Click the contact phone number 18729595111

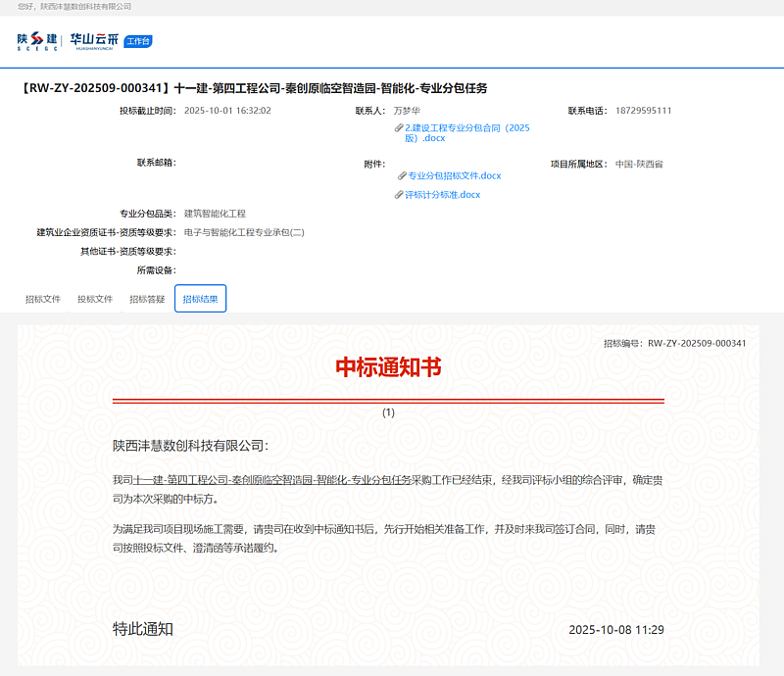pyautogui.click(x=646, y=111)
